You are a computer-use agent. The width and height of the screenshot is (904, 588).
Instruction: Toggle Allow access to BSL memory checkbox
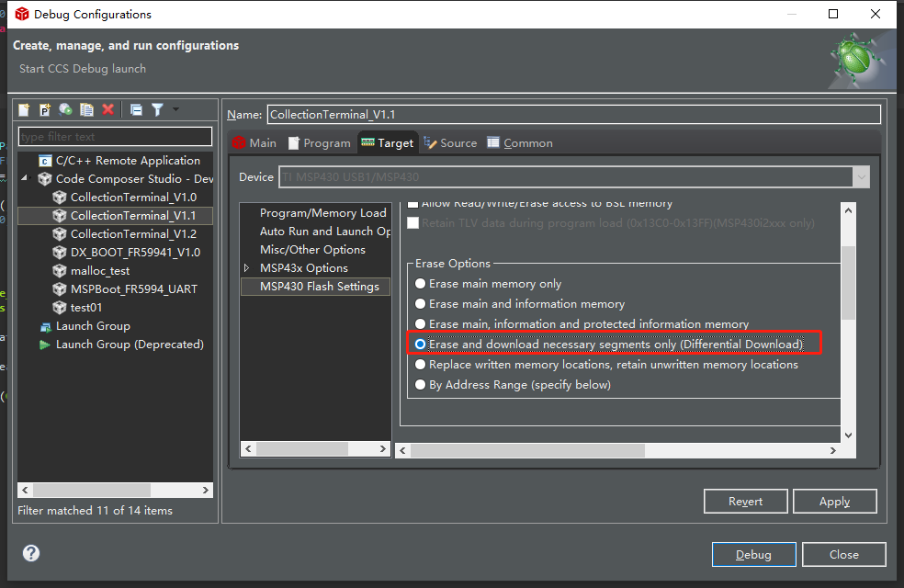point(412,204)
